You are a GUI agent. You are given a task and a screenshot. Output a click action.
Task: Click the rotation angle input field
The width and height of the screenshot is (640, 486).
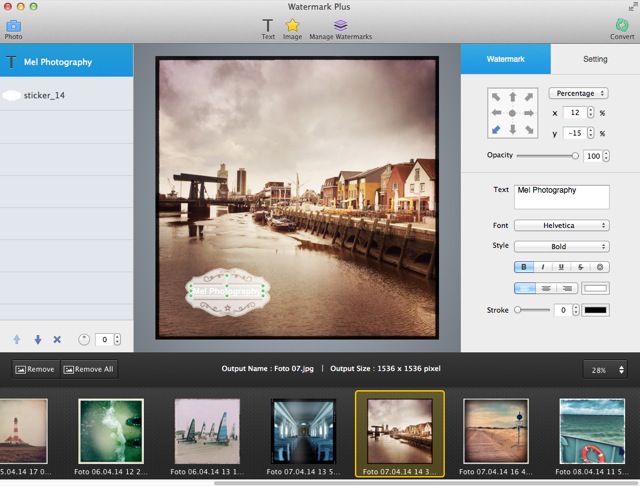tap(104, 340)
